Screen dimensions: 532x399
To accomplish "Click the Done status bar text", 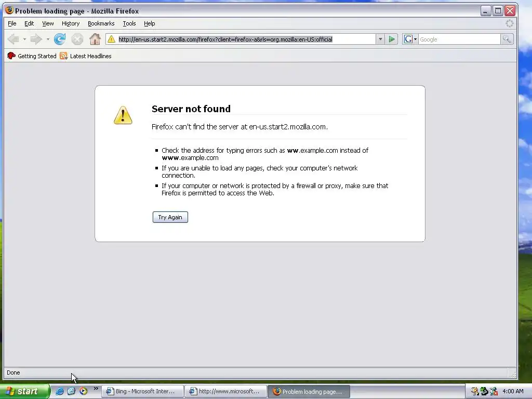I will click(13, 373).
